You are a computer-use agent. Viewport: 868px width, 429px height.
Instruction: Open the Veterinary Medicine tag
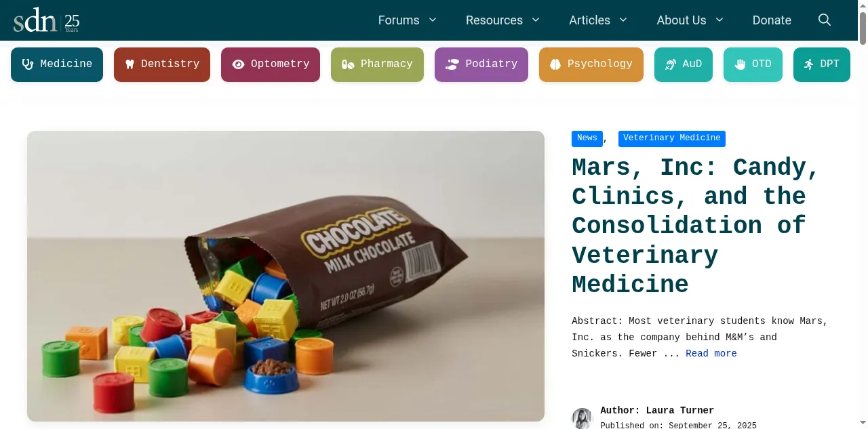[x=672, y=138]
